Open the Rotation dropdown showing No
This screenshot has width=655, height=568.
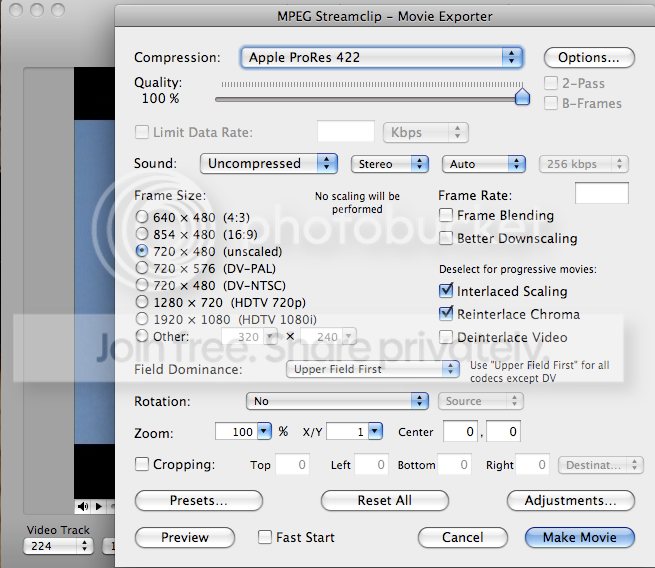(x=337, y=401)
